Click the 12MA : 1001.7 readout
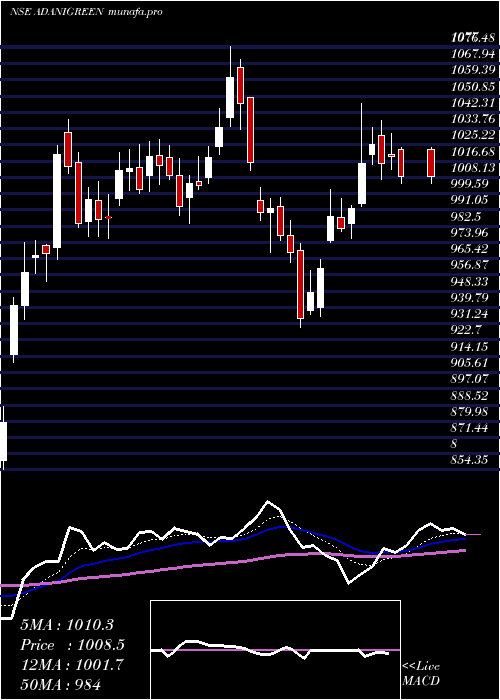Screen dimensions: 500x700 [72, 664]
